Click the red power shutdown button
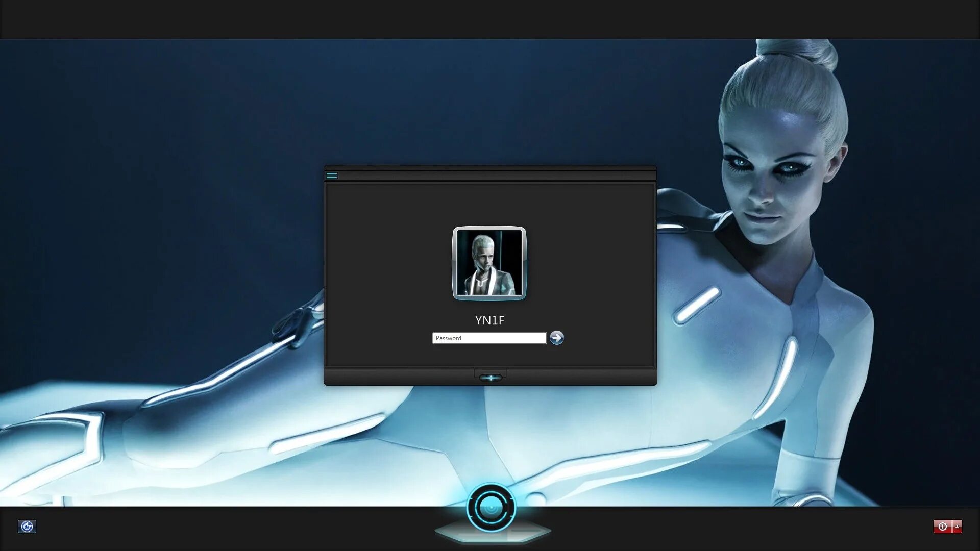The width and height of the screenshot is (980, 551). tap(942, 527)
